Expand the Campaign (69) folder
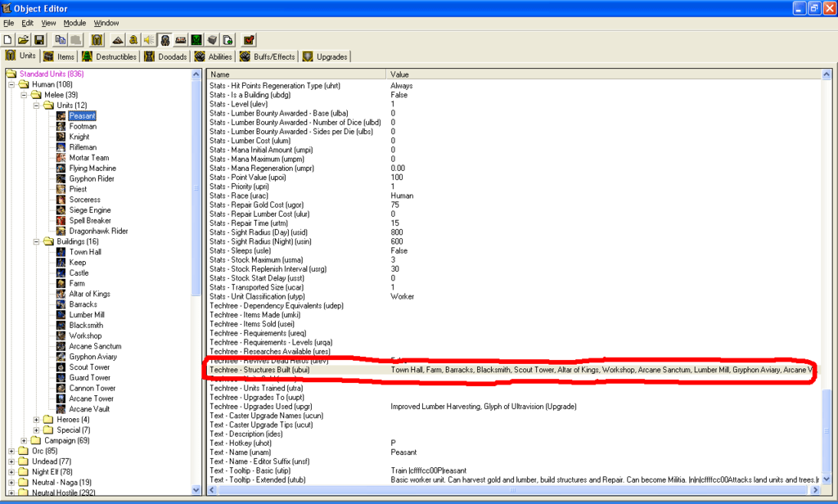838x504 pixels. click(x=24, y=441)
